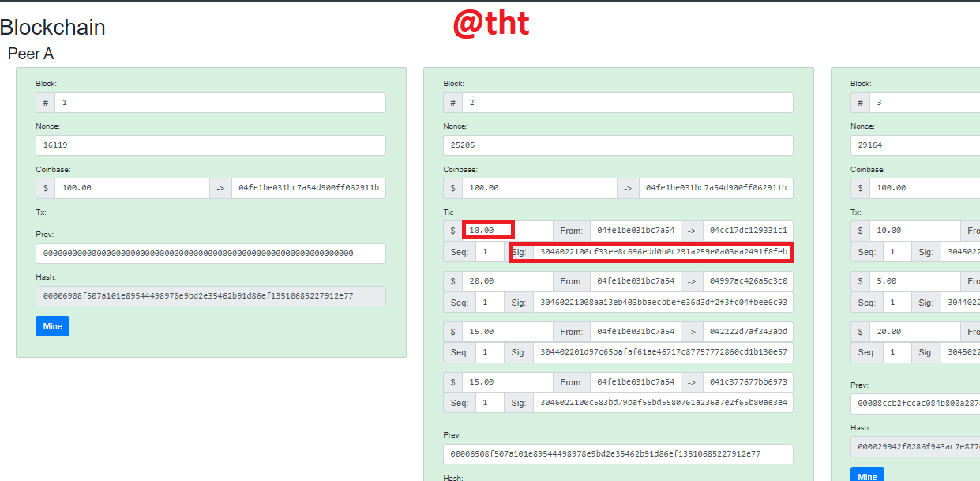This screenshot has width=980, height=481.
Task: Click From field of Block 2's 10.00 transaction
Action: click(x=636, y=231)
